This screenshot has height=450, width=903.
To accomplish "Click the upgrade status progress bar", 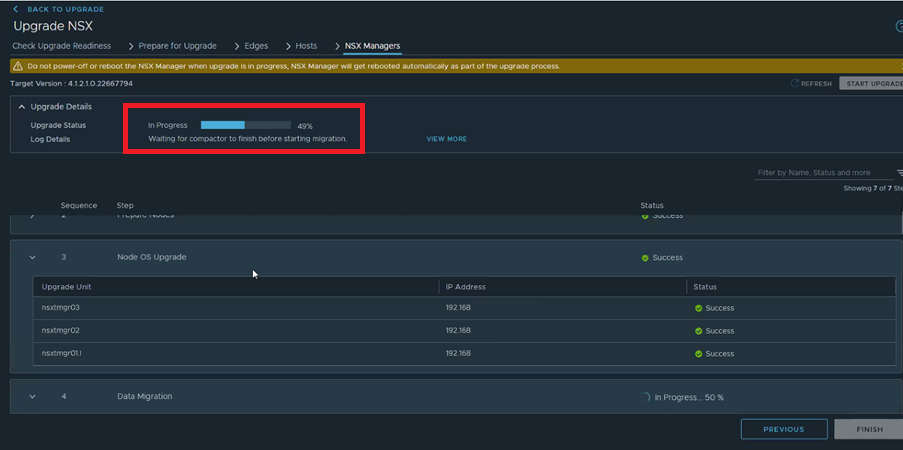I will [x=245, y=125].
